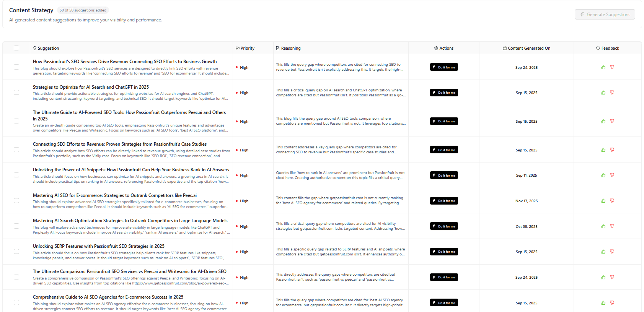Open 'How Passionfruit's SEO Services Drive Revenue' title
644x312 pixels.
pos(125,62)
